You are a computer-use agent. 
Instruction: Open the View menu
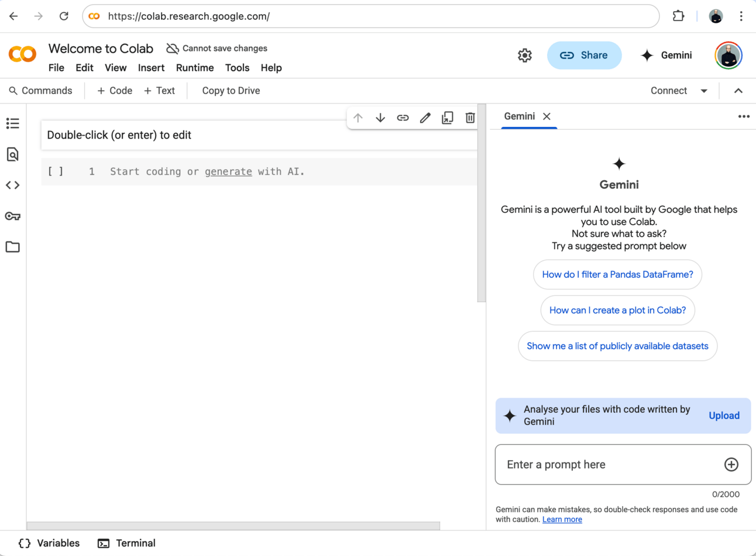click(x=115, y=68)
